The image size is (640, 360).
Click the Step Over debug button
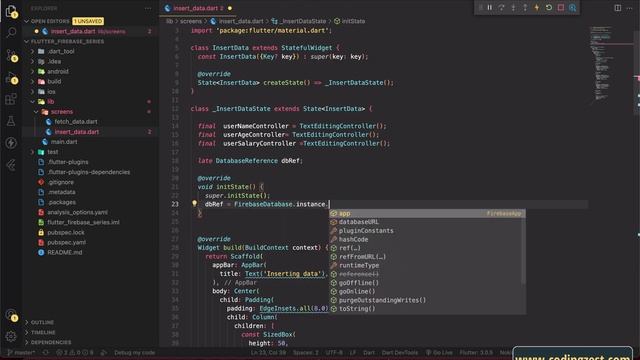501,8
